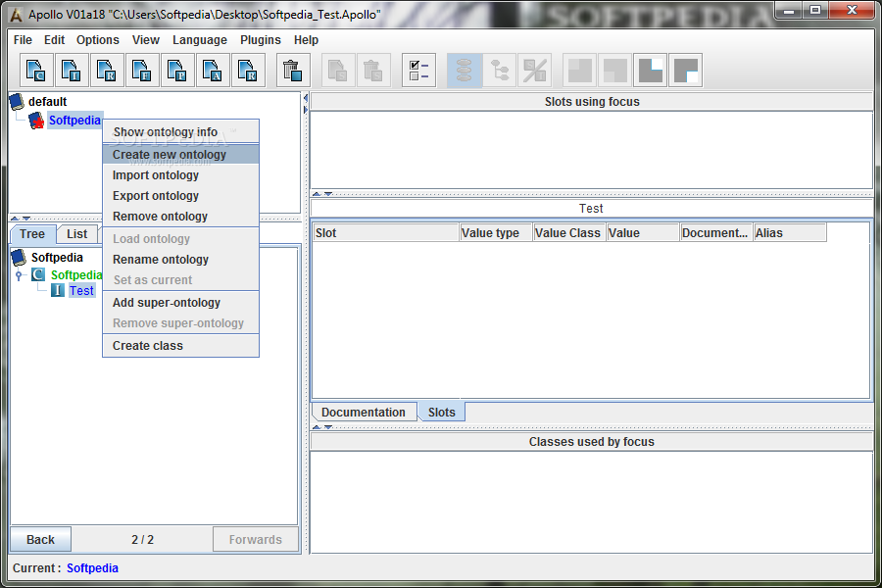This screenshot has width=882, height=588.
Task: Click the 'Value Class' column header
Action: 569,233
